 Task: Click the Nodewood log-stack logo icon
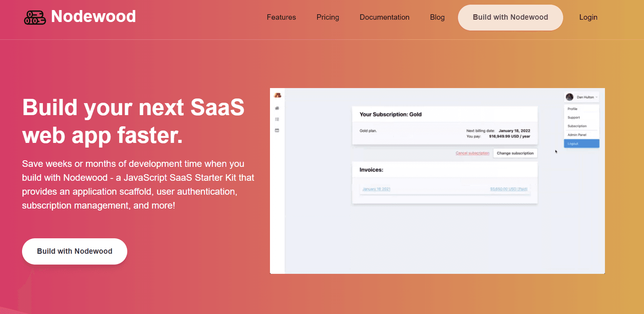click(x=35, y=17)
